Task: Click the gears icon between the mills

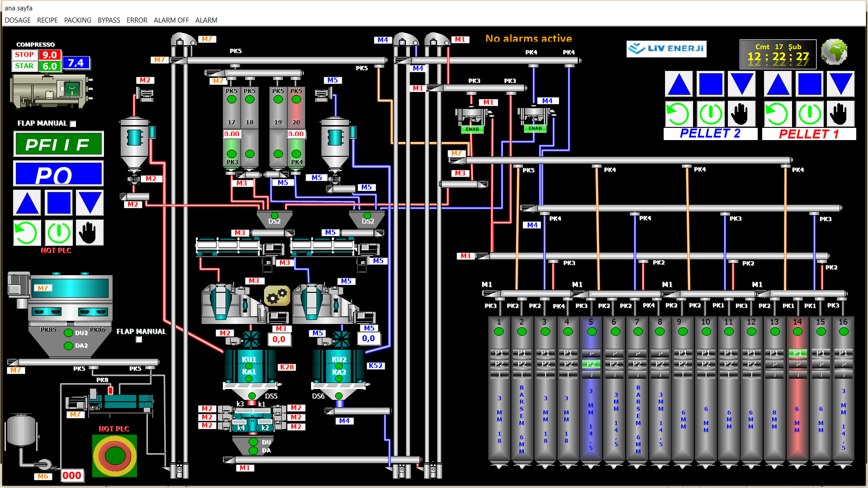Action: pyautogui.click(x=277, y=296)
